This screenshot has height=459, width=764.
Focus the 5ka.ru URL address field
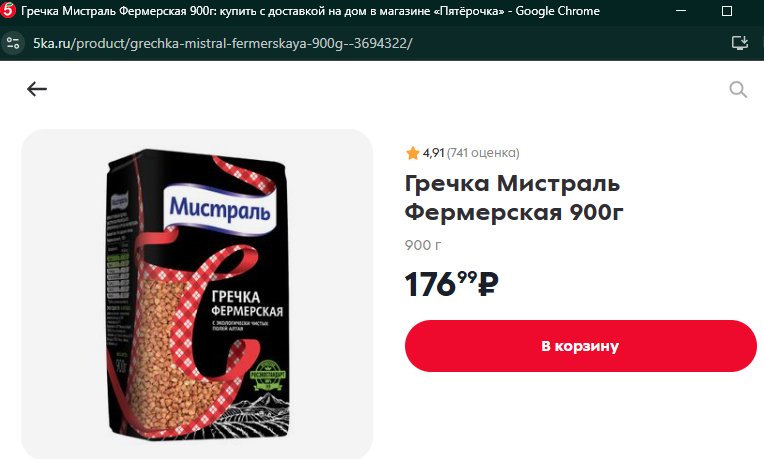[x=223, y=43]
